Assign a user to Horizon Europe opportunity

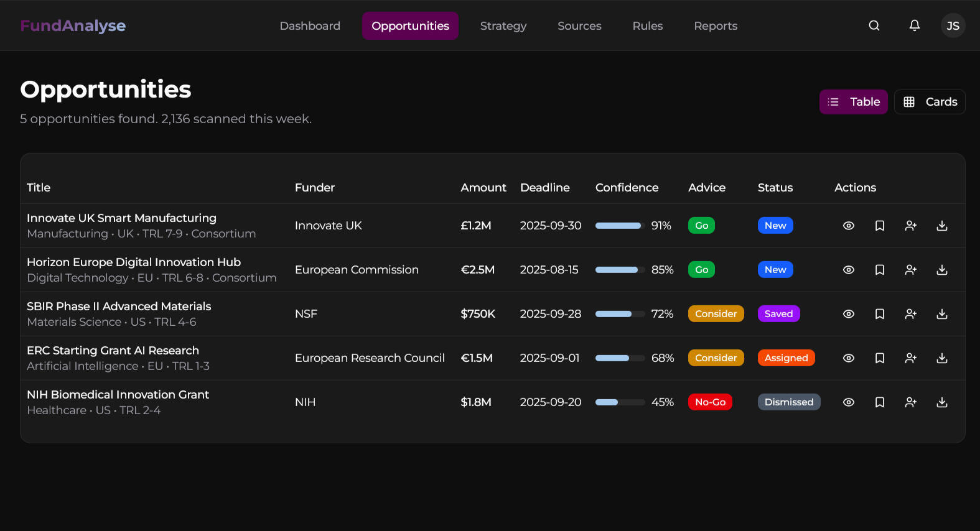[911, 270]
